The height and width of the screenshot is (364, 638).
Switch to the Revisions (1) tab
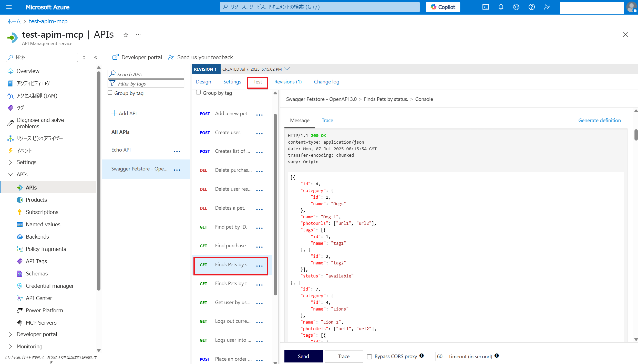point(288,82)
